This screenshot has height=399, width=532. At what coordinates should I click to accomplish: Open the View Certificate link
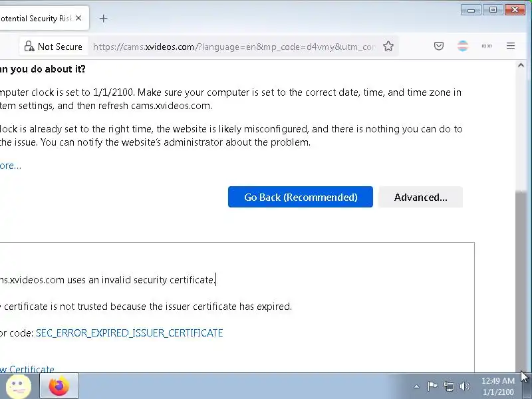point(27,368)
